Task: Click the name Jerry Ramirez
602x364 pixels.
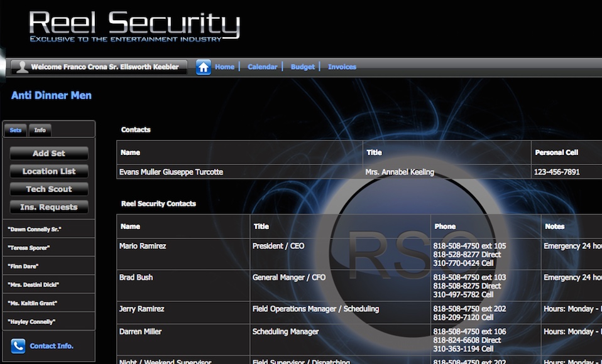Action: point(141,309)
